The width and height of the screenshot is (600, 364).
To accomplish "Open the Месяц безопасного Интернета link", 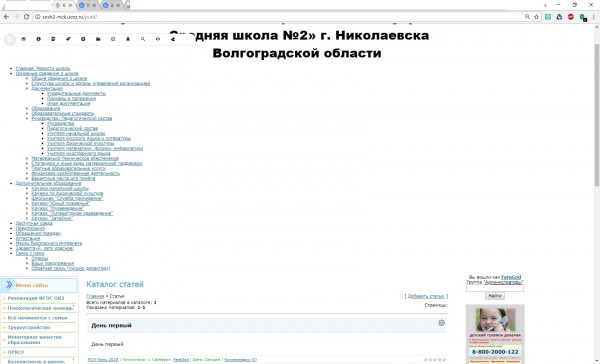I will [49, 243].
